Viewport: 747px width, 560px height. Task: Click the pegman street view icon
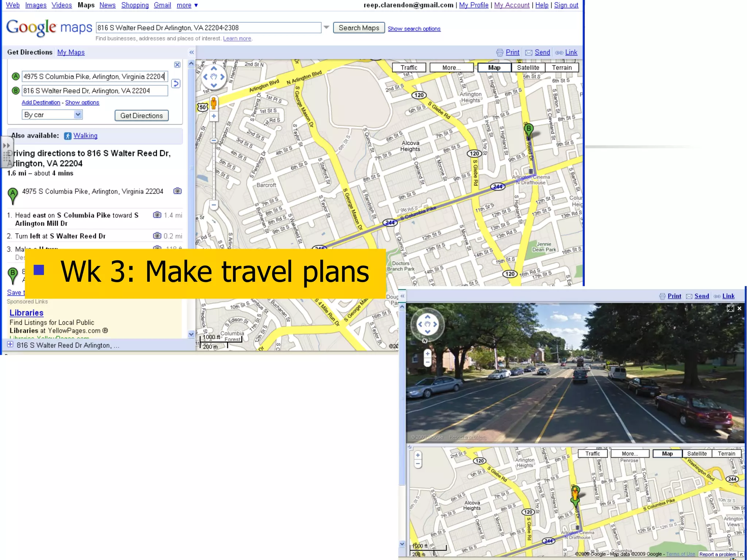tap(214, 103)
